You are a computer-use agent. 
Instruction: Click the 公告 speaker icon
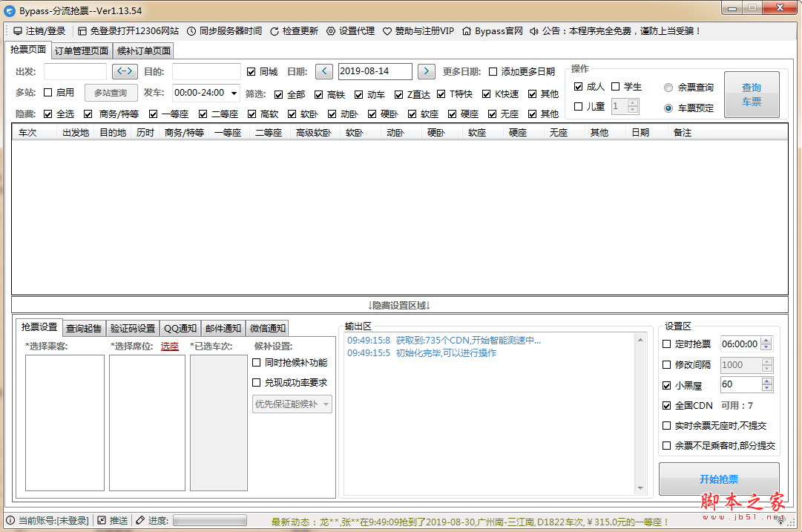tap(534, 31)
